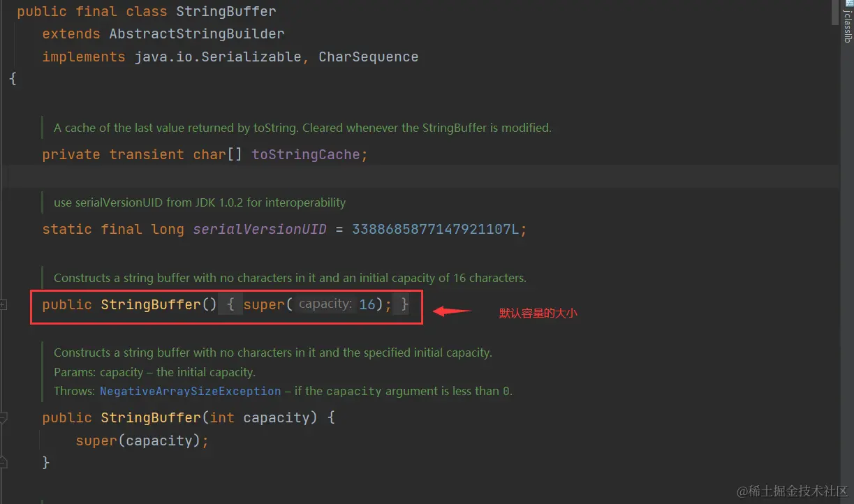Image resolution: width=854 pixels, height=504 pixels.
Task: Click the capacity: parameter hint
Action: (x=325, y=304)
